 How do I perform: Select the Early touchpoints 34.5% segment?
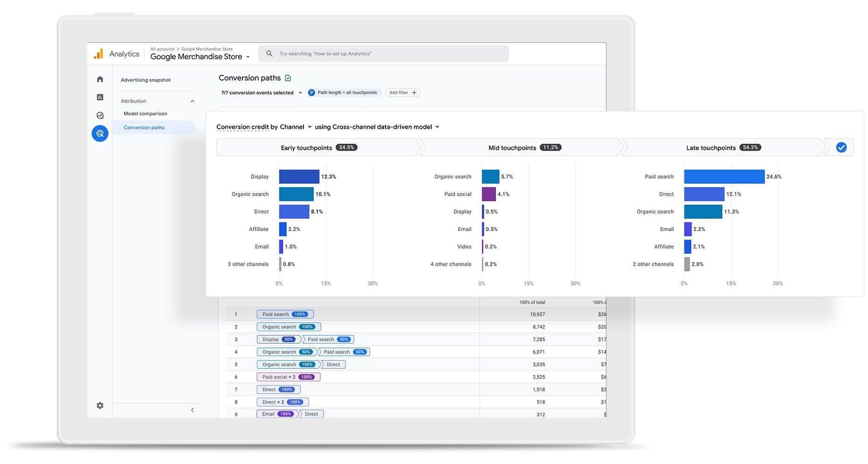point(317,147)
